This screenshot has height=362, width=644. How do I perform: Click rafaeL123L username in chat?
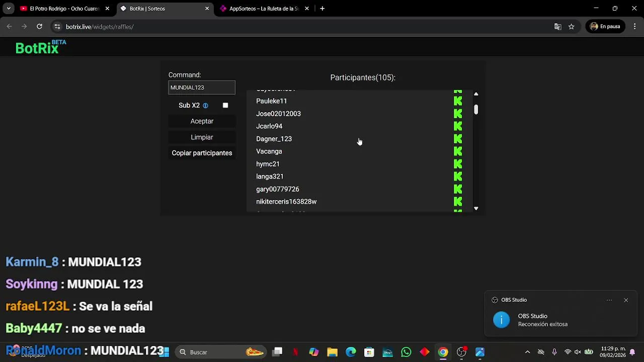coord(38,306)
